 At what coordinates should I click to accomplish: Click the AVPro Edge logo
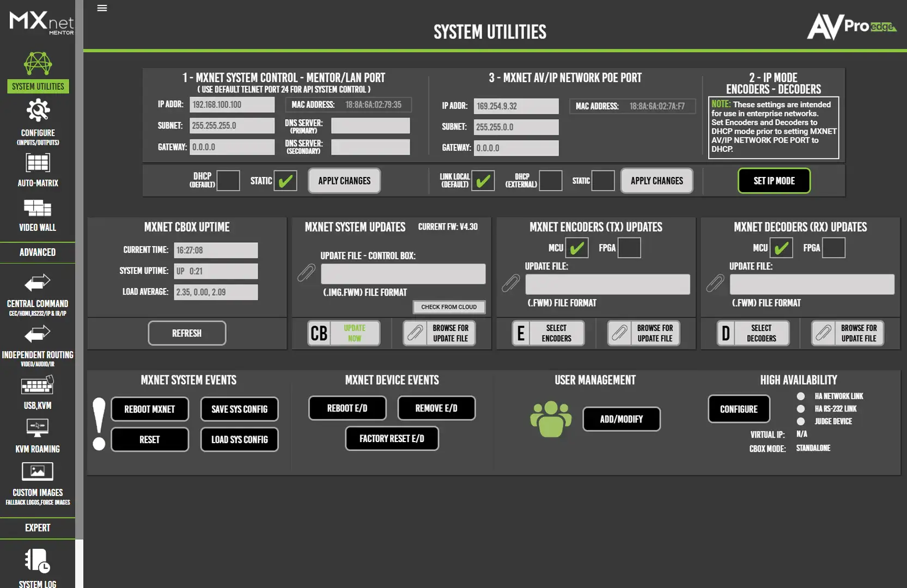click(x=851, y=26)
